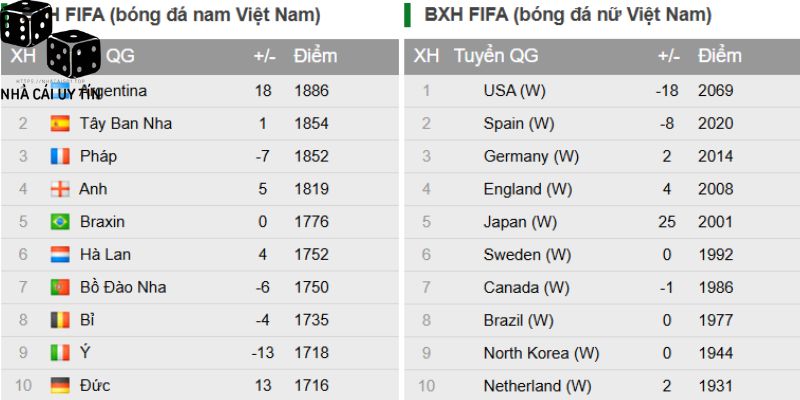Open the Tây Ban Nha team link
Screen dimensions: 800x400
click(x=126, y=124)
